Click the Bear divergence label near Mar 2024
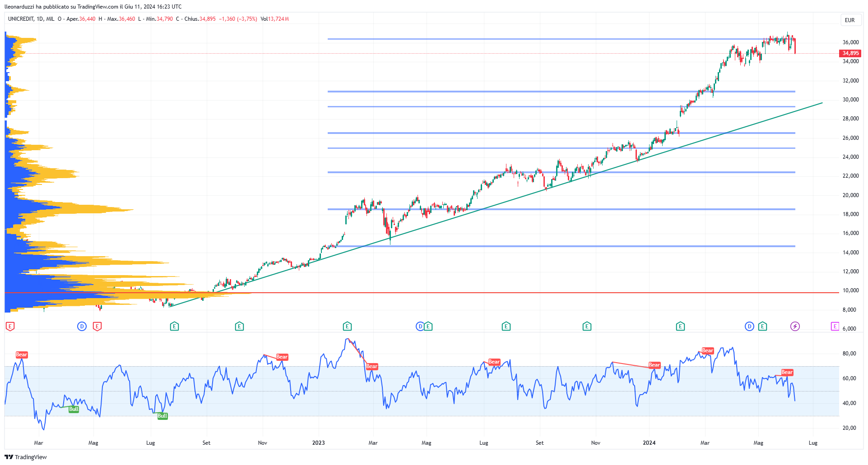Screen dimensions: 868x465 pyautogui.click(x=708, y=350)
